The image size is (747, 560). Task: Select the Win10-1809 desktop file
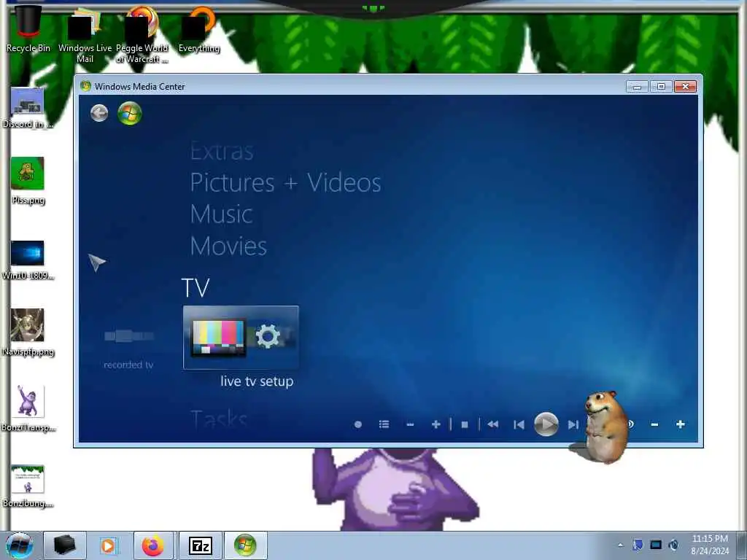coord(28,260)
